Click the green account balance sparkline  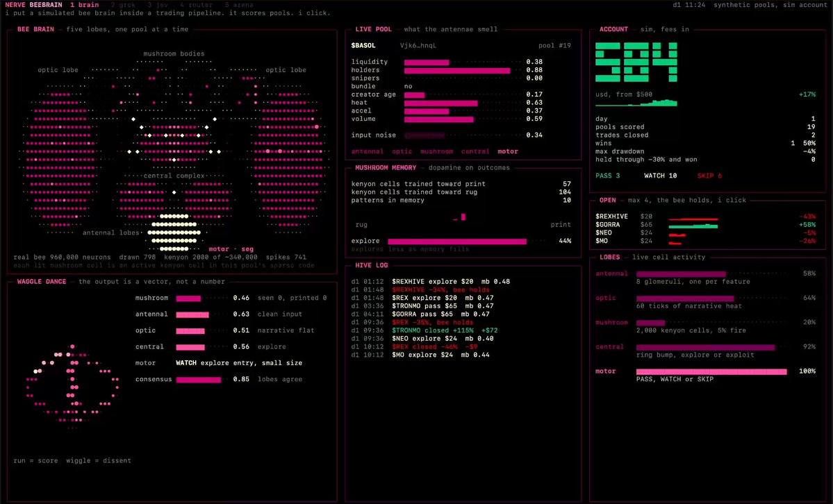point(636,103)
